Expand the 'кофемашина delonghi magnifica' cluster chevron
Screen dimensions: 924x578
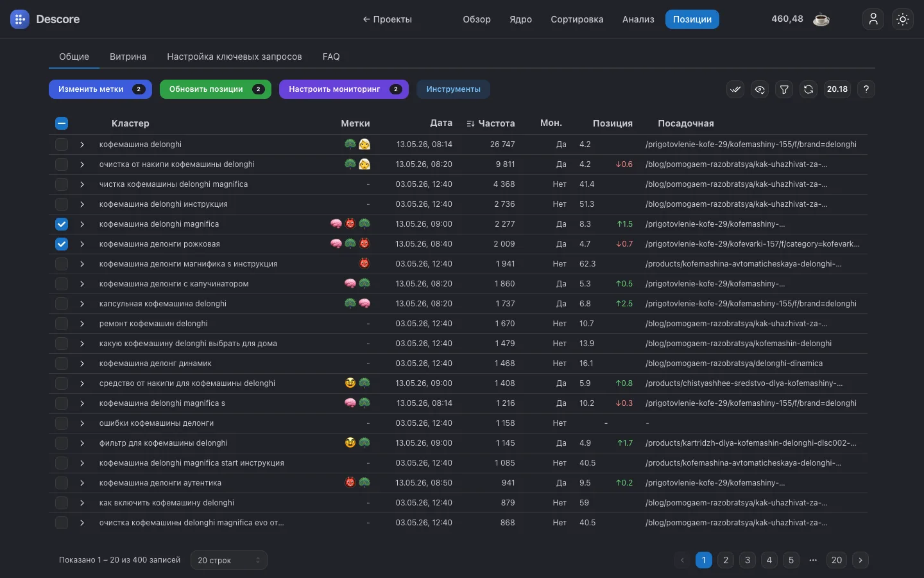[x=82, y=224]
